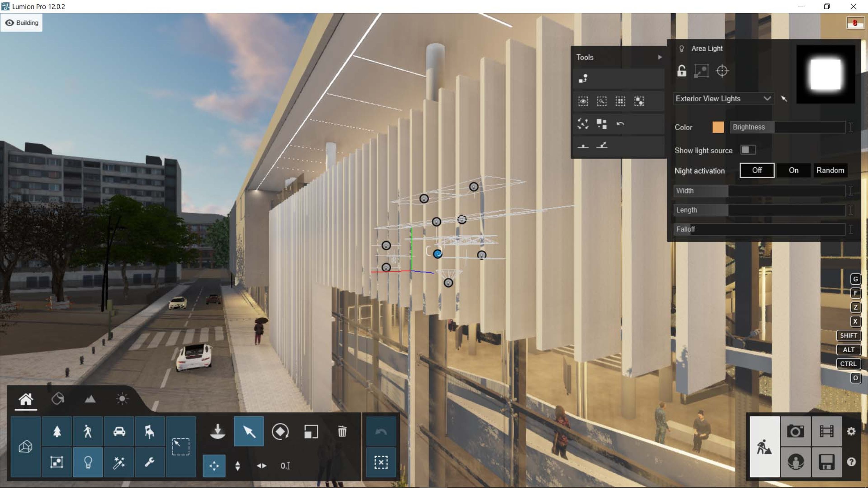This screenshot has width=868, height=488.
Task: Click the trash Delete tool
Action: click(342, 431)
